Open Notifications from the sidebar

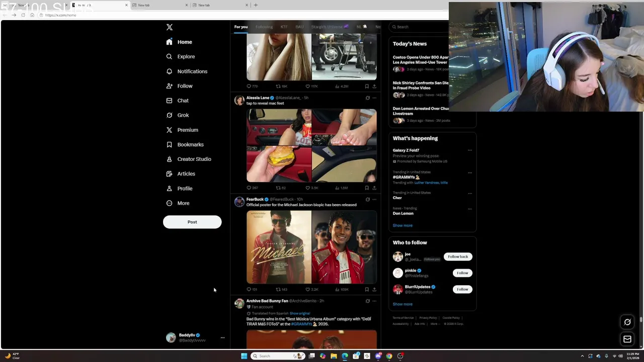[187, 71]
